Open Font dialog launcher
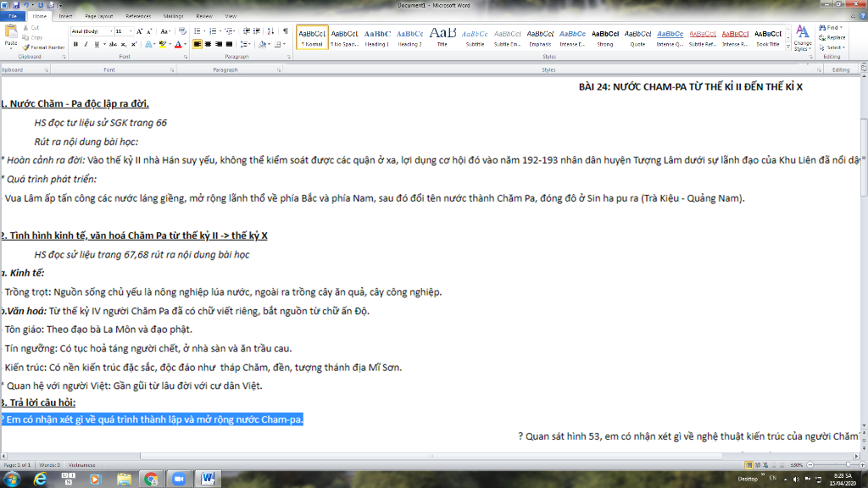 pos(186,57)
